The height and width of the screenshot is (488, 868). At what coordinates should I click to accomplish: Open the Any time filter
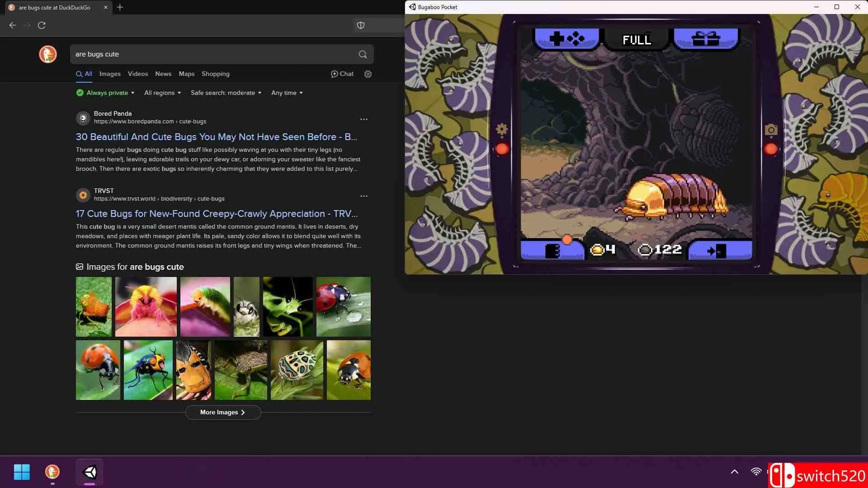point(287,93)
